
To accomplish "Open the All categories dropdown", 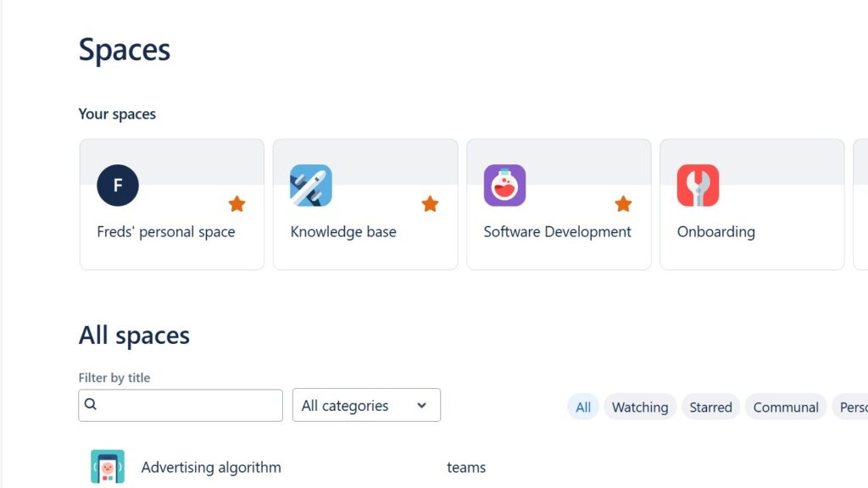I will pos(365,405).
